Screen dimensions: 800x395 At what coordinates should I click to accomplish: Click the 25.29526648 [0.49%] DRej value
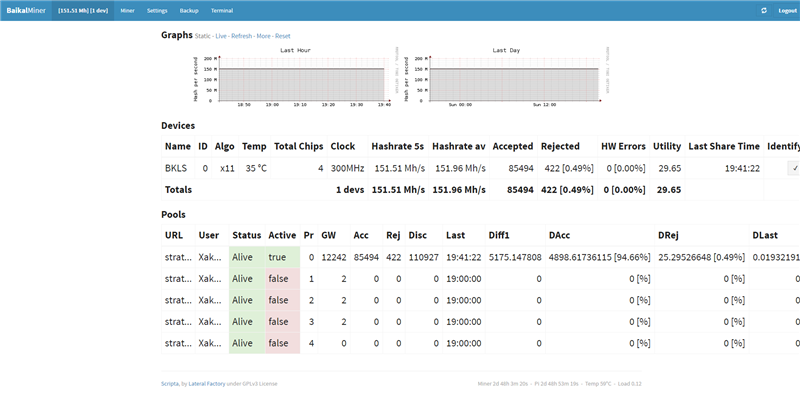point(702,257)
